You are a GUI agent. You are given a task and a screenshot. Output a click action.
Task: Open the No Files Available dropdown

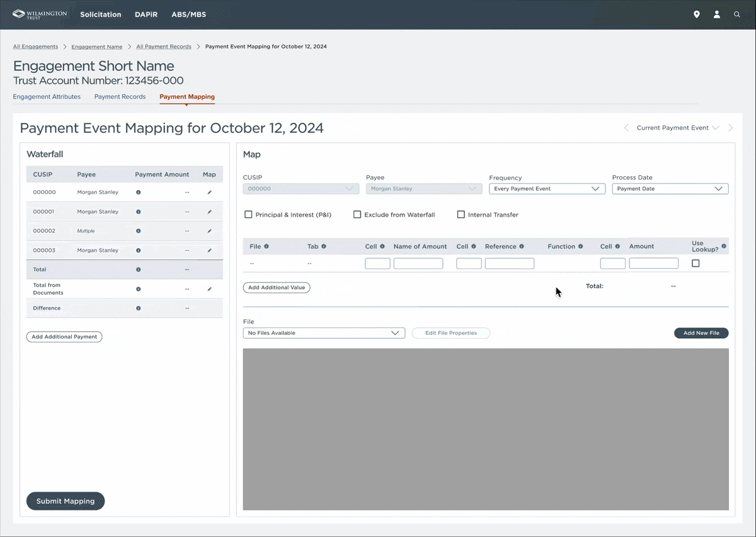point(323,333)
